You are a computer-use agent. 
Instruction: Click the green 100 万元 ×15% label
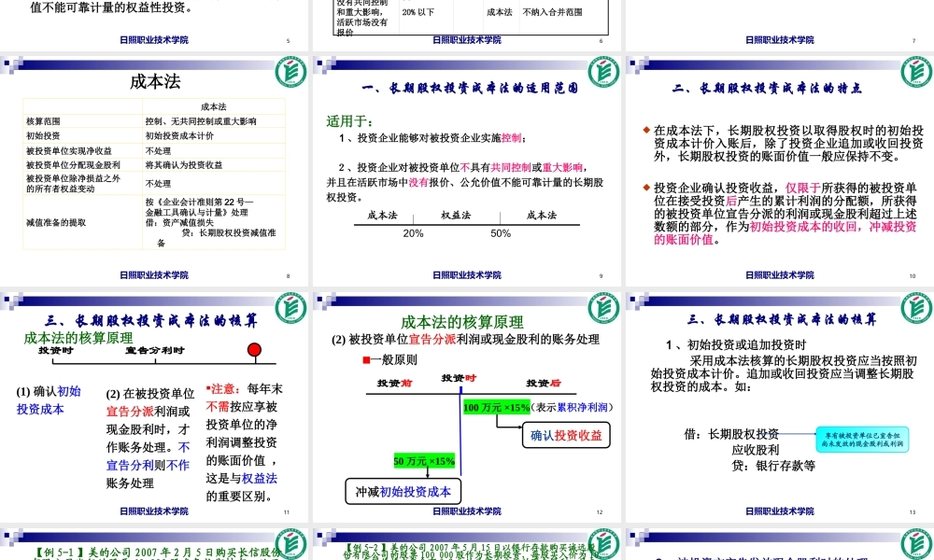click(x=496, y=407)
